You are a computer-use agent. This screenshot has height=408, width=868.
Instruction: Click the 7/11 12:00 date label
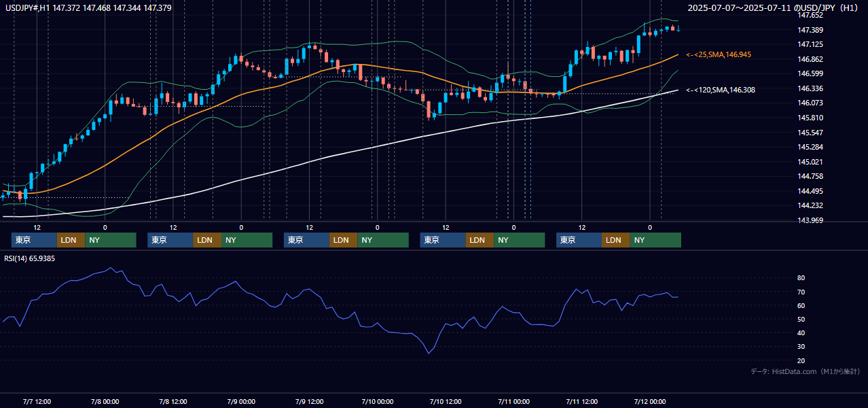click(581, 401)
